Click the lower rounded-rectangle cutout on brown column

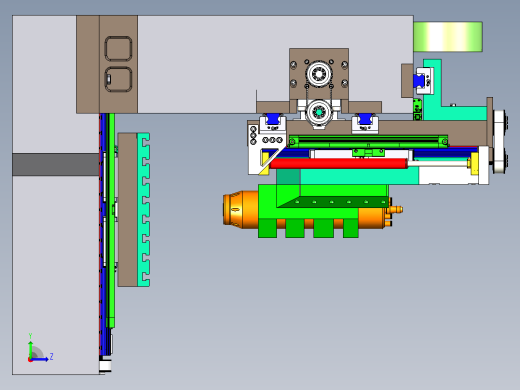click(118, 80)
